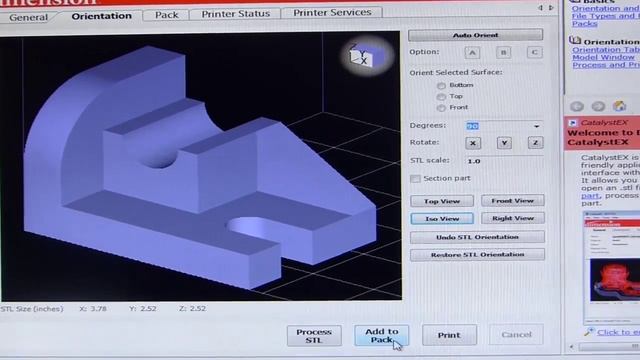Click Restore STL Orientation button
640x360 pixels.
tap(477, 255)
